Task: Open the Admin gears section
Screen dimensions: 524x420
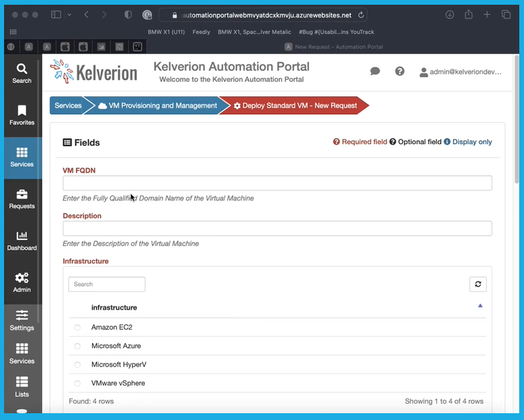Action: (x=22, y=282)
